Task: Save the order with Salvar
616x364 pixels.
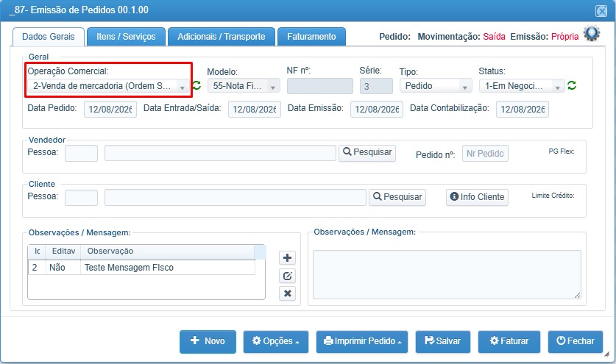Action: [x=443, y=341]
